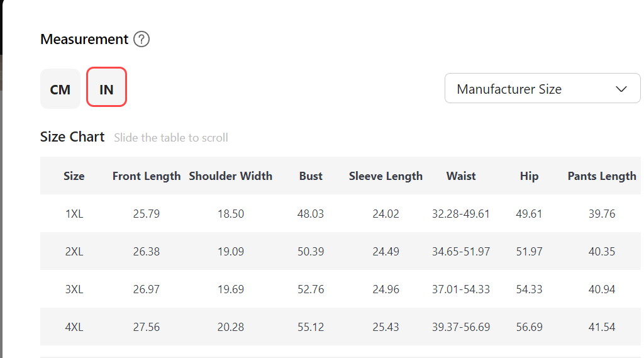Viewport: 644px width, 358px height.
Task: Select the 3XL size row
Action: click(x=340, y=289)
